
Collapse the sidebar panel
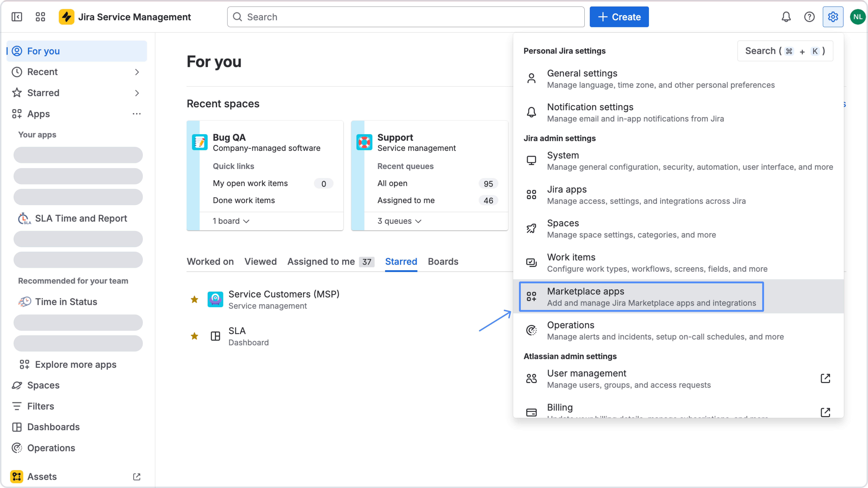[x=17, y=16]
